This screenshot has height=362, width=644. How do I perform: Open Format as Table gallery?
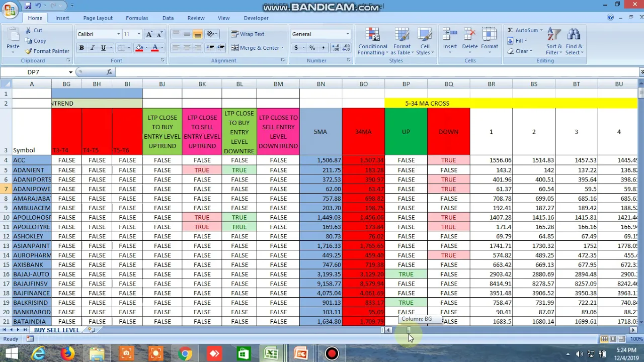click(402, 41)
